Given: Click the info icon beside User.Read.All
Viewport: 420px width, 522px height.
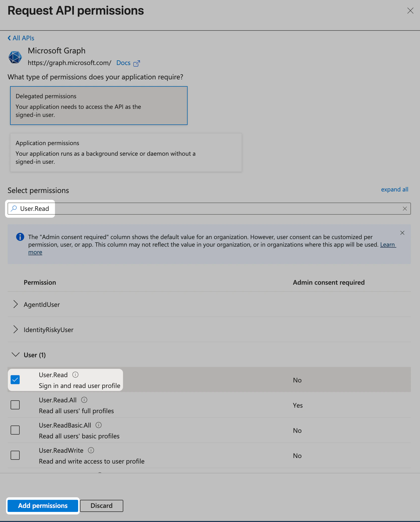Looking at the screenshot, I should coord(84,400).
